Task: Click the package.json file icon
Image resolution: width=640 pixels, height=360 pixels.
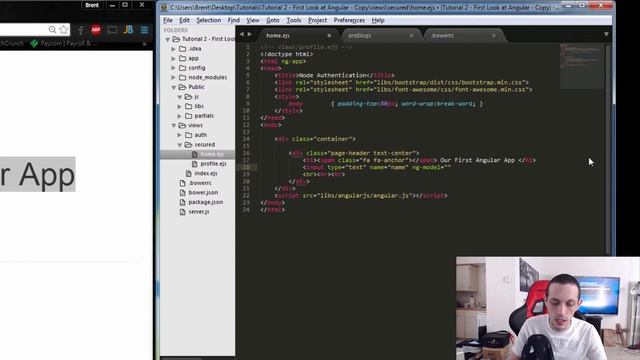Action: 182,202
